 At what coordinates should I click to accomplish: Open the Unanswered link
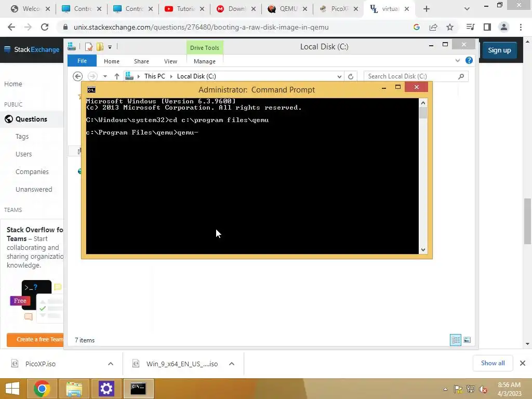34,189
